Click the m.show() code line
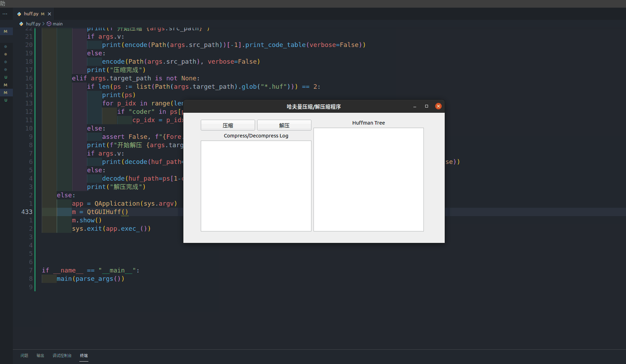Screen dimensions: 626x364 click(x=87, y=220)
